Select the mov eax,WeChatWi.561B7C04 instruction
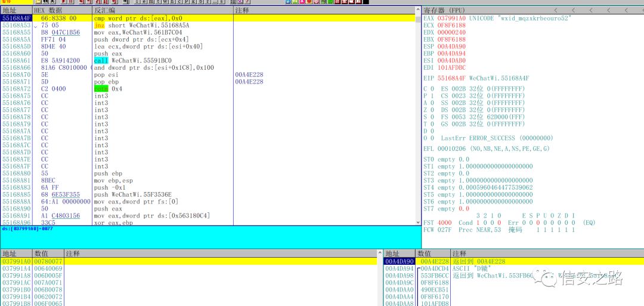 [138, 32]
